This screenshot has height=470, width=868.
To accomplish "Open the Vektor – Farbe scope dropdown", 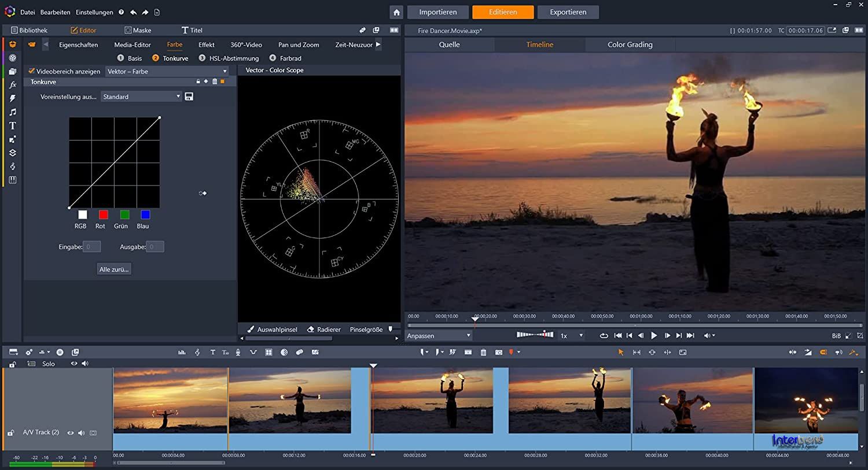I will click(167, 72).
